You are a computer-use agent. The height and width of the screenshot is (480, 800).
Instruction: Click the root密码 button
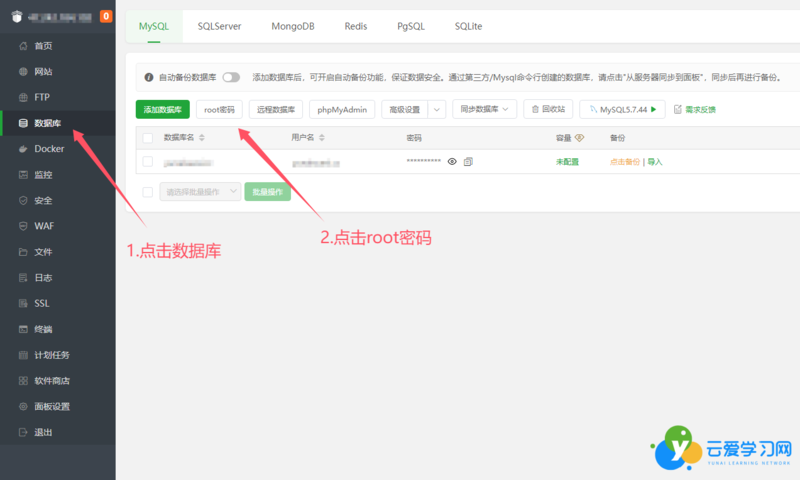pyautogui.click(x=219, y=109)
